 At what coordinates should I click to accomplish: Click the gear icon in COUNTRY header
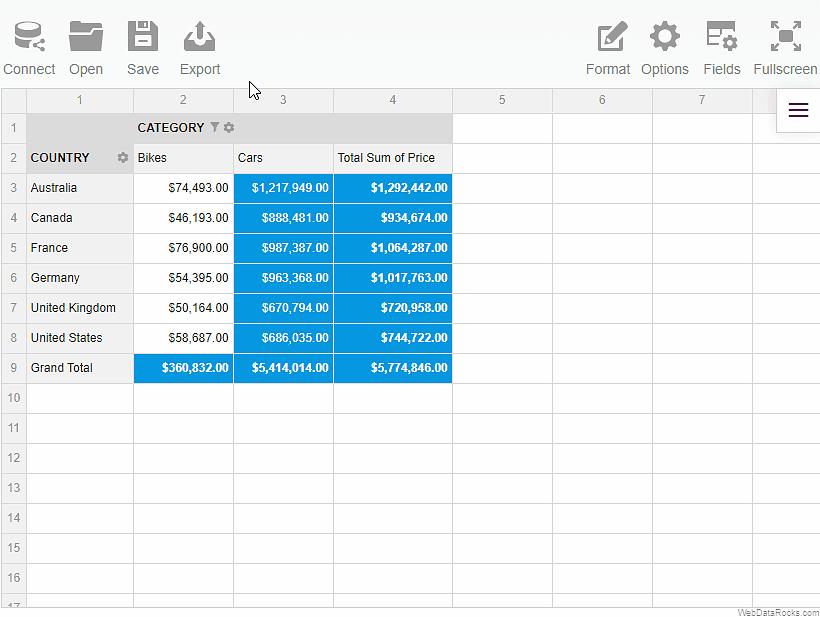tap(123, 158)
